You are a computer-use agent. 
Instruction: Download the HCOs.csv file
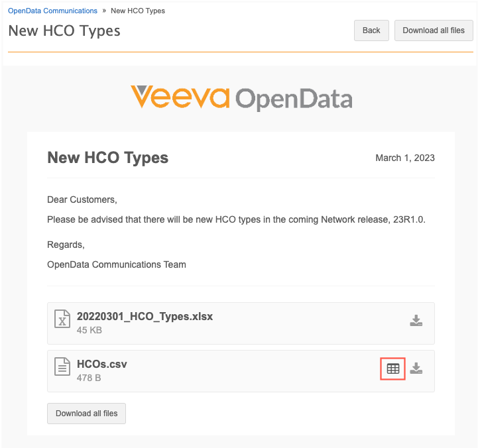416,368
